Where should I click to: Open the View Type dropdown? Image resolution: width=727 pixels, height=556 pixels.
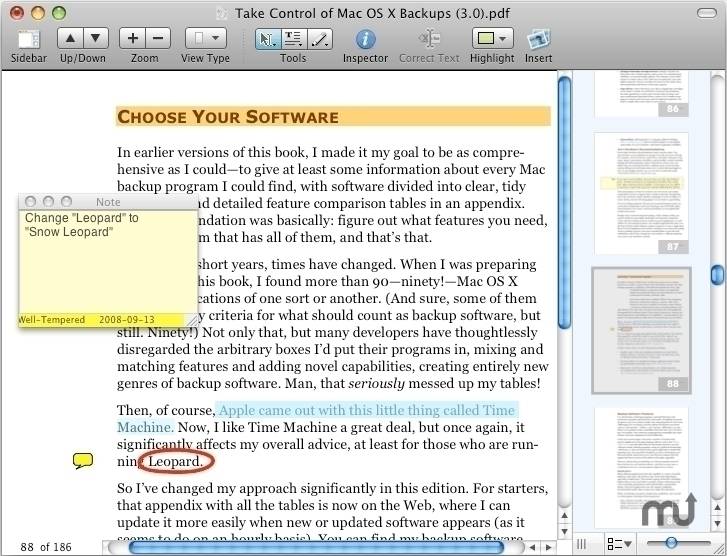click(x=205, y=38)
